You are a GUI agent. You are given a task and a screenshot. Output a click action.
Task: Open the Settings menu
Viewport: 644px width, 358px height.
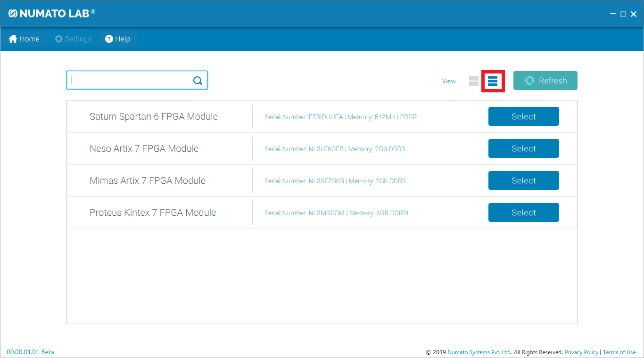[x=73, y=39]
